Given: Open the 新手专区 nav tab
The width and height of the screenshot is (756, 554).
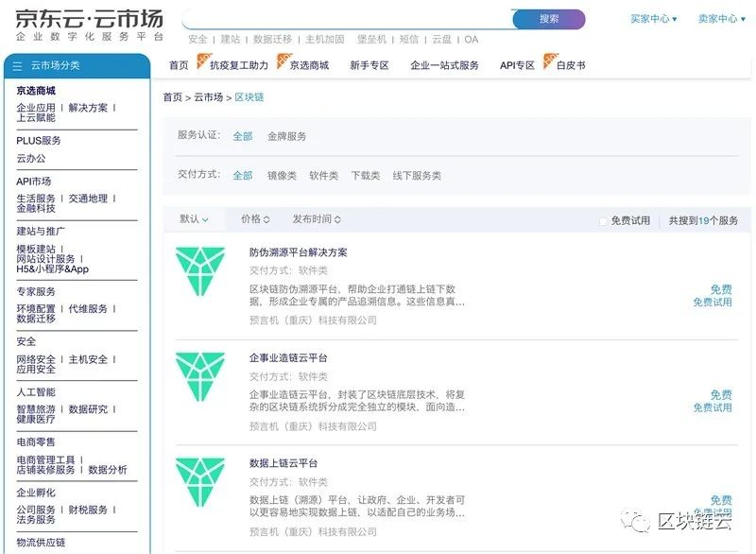Looking at the screenshot, I should (x=369, y=65).
